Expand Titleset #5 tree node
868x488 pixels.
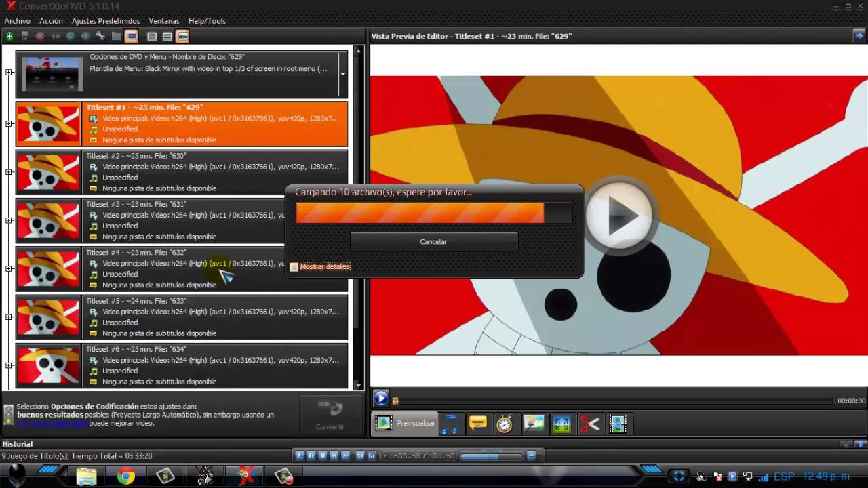9,317
